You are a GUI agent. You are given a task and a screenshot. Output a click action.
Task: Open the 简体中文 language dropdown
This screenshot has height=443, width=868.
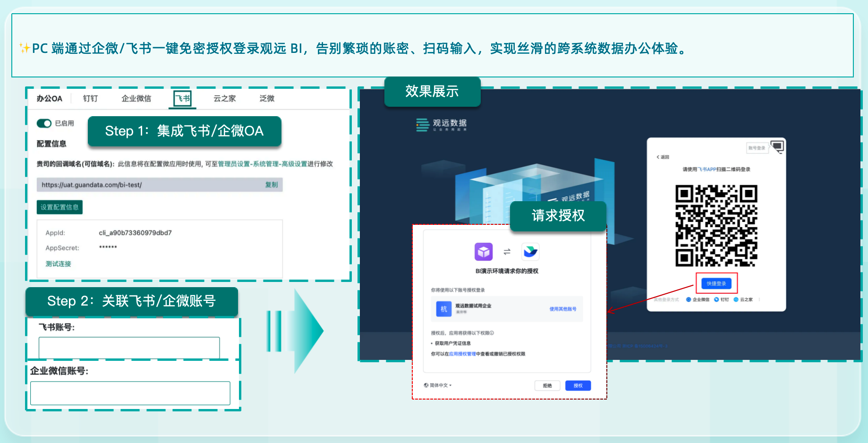(x=440, y=385)
